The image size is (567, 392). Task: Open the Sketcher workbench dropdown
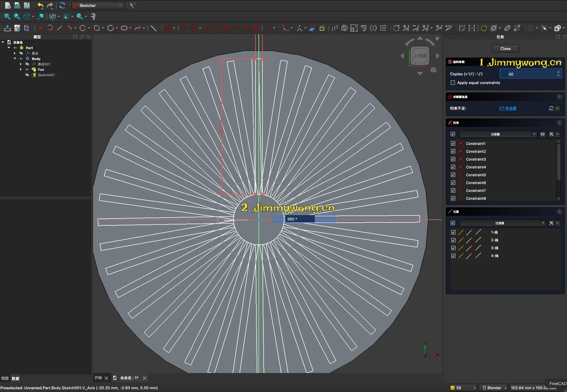[98, 5]
